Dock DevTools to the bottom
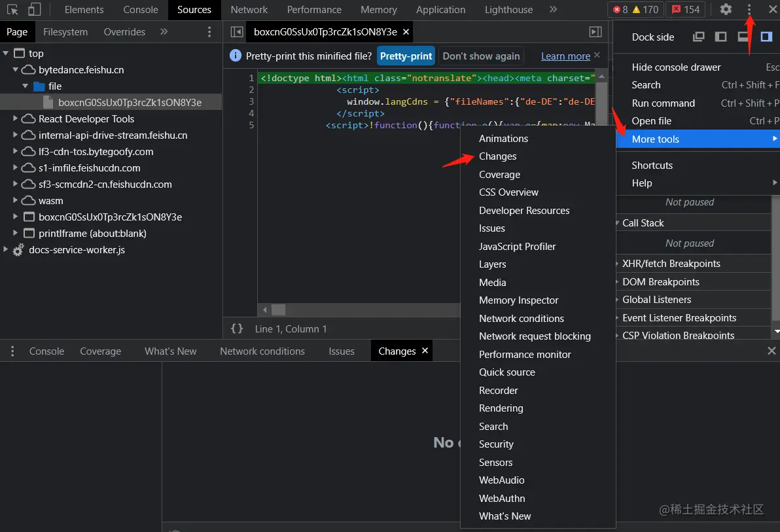 pos(743,37)
